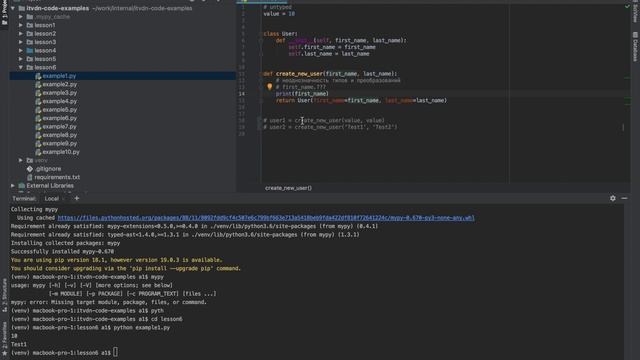640x360 pixels.
Task: Click the terminal command prompt cursor
Action: coord(116,352)
